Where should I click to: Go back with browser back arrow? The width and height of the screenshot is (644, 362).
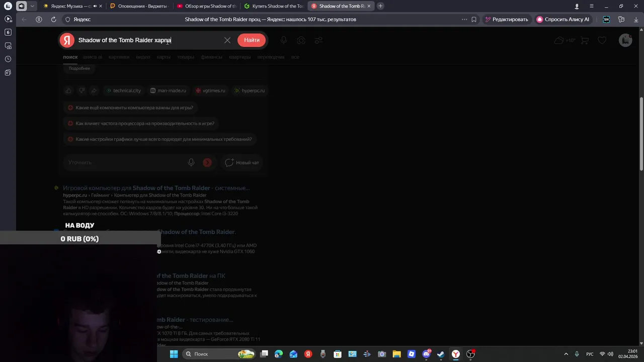(24, 19)
